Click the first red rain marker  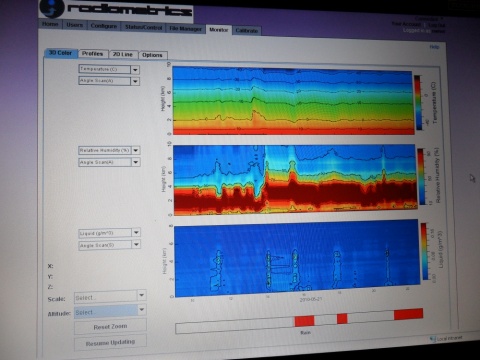click(304, 321)
